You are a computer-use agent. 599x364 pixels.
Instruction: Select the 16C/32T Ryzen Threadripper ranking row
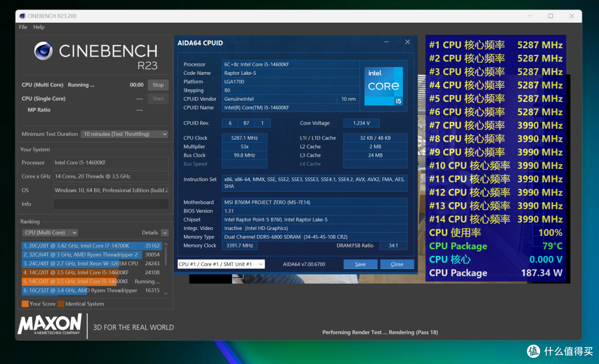pos(92,290)
